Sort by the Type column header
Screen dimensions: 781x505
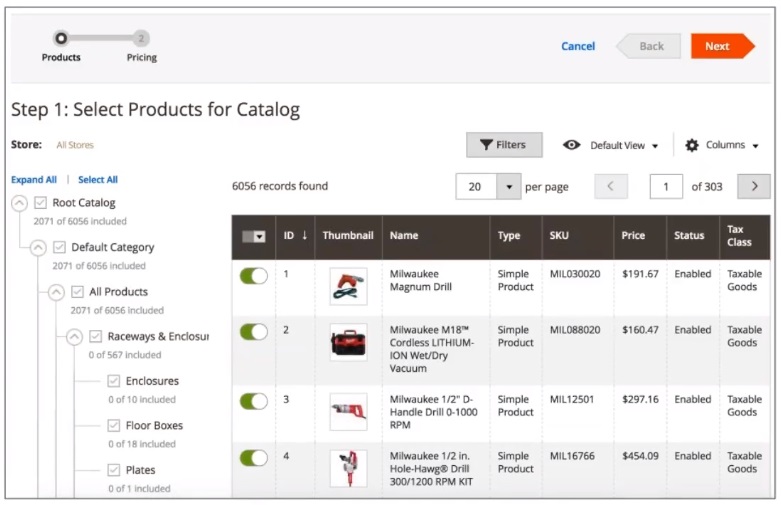(509, 235)
